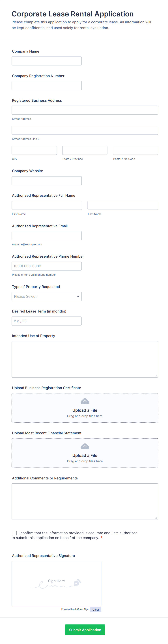Focus the Last Name field

[122, 205]
